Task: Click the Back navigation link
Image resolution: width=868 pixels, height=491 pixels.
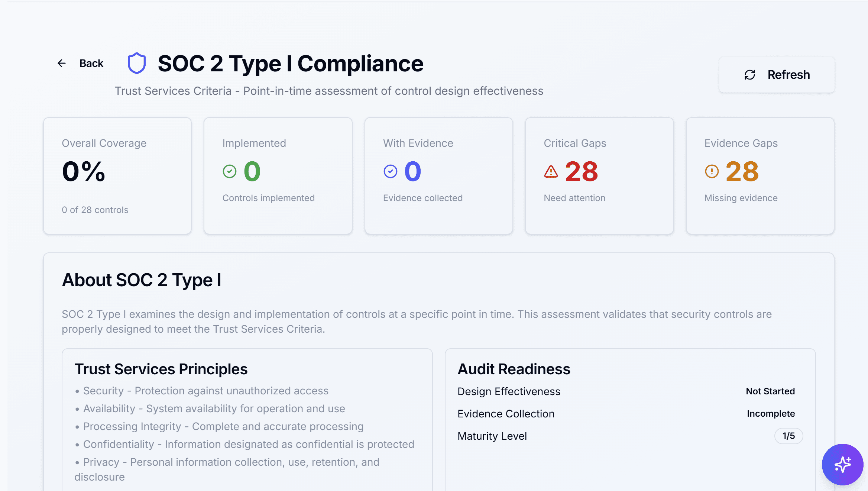Action: 91,63
